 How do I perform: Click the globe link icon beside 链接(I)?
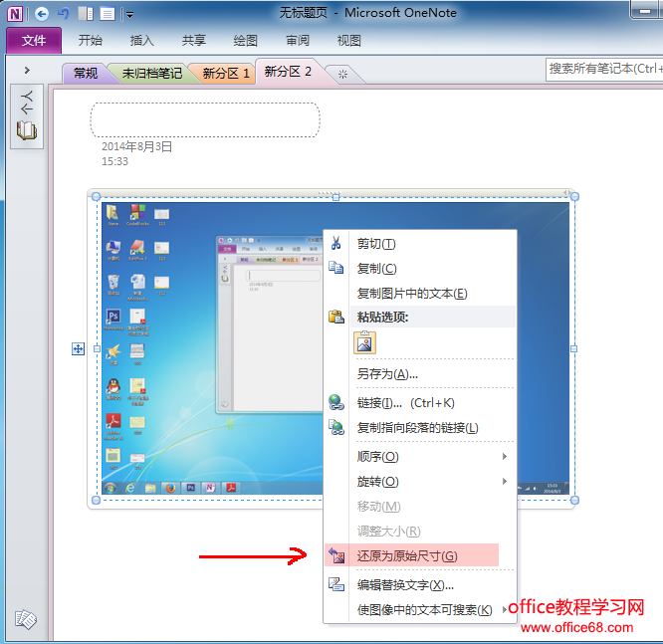tap(336, 402)
